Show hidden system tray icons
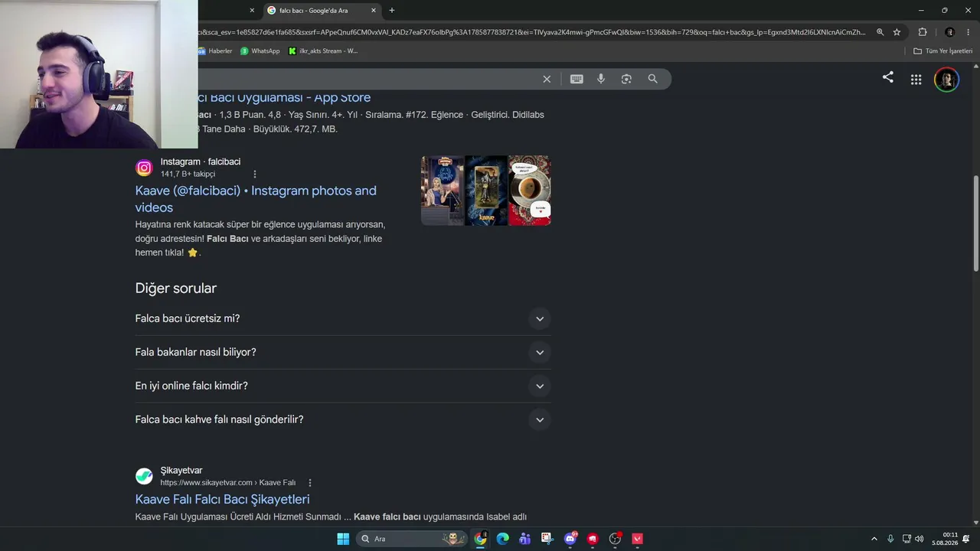This screenshot has width=980, height=551. [x=874, y=539]
